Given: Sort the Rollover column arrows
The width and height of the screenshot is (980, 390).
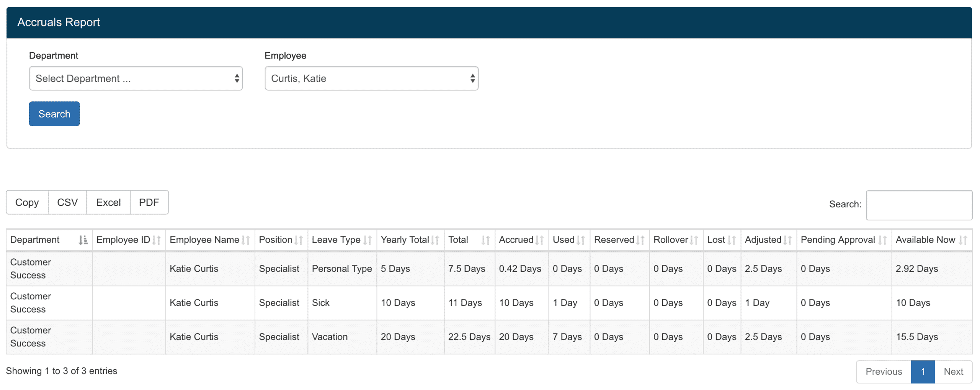Looking at the screenshot, I should tap(693, 240).
